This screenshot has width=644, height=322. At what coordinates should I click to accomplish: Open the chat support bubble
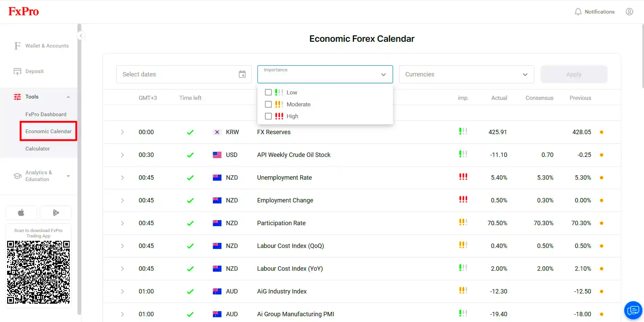tap(632, 310)
